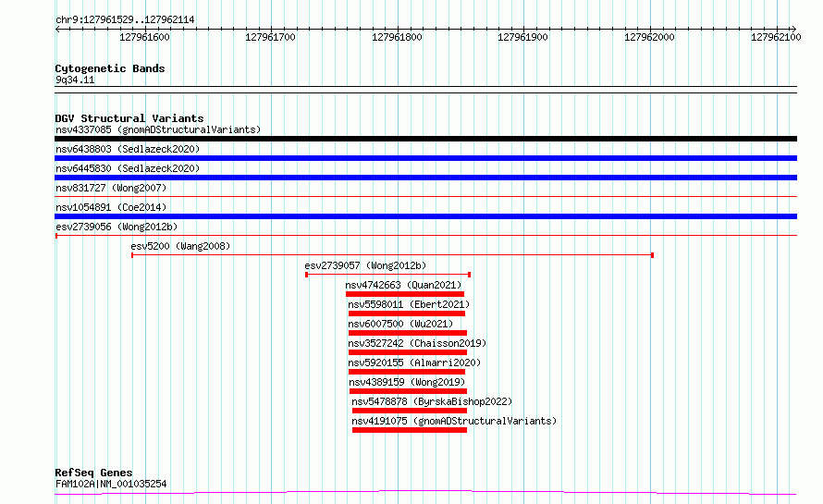
Task: Open the FAM102A|NM_001035254 gene label
Action: pos(111,484)
